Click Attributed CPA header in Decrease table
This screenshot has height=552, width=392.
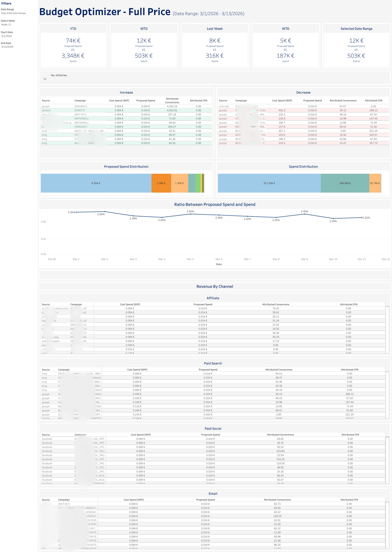[373, 100]
